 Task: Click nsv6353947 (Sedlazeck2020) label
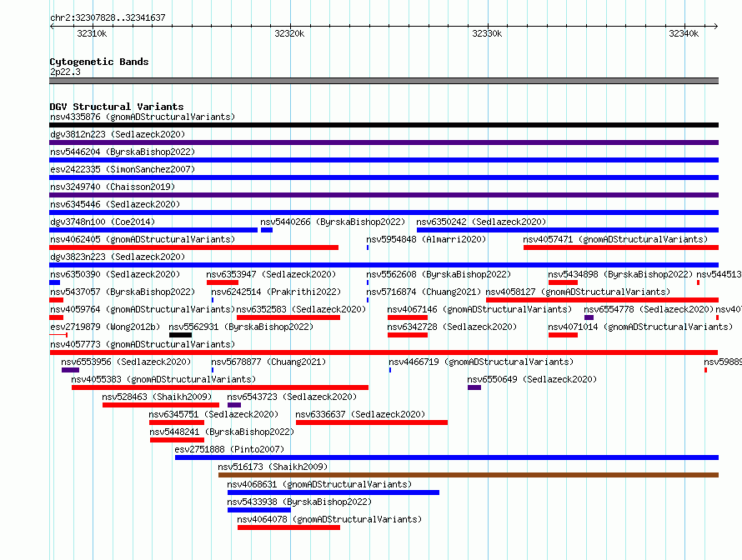(271, 274)
